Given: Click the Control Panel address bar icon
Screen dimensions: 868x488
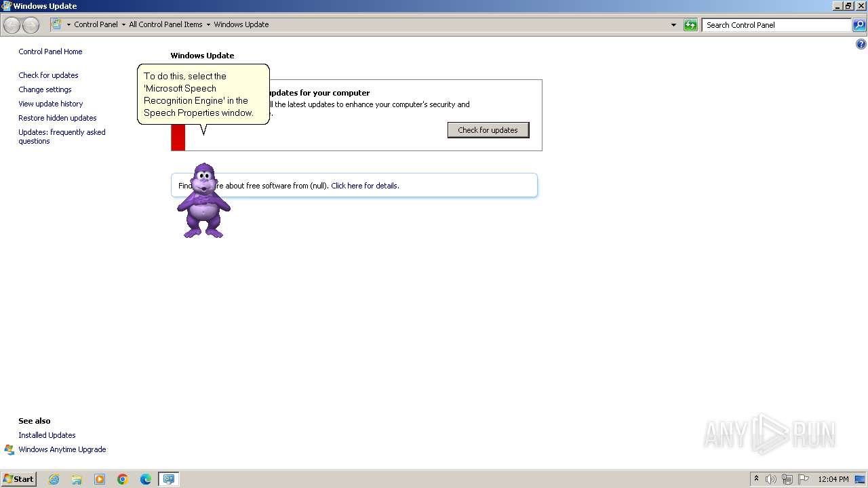Looking at the screenshot, I should (56, 24).
